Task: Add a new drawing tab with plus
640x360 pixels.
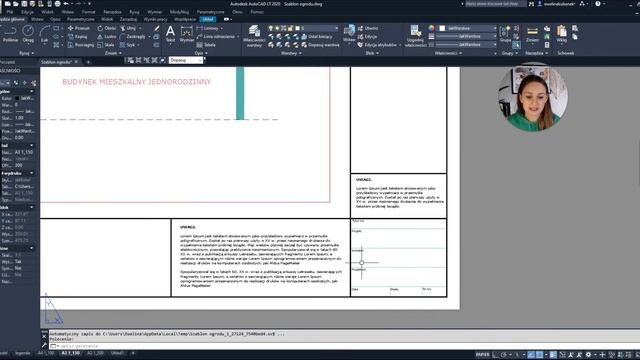Action: [88, 62]
